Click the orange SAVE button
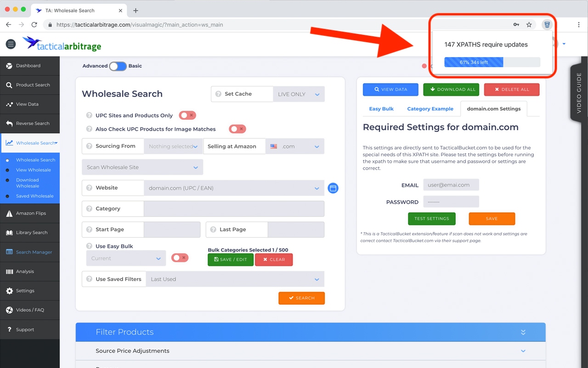Screen dimensions: 588x368 pos(492,219)
